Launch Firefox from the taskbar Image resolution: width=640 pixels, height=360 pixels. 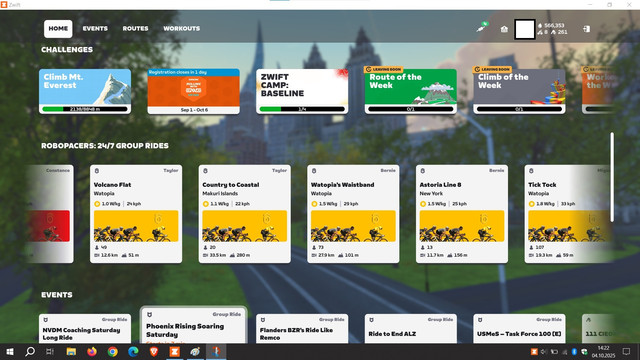click(92, 352)
